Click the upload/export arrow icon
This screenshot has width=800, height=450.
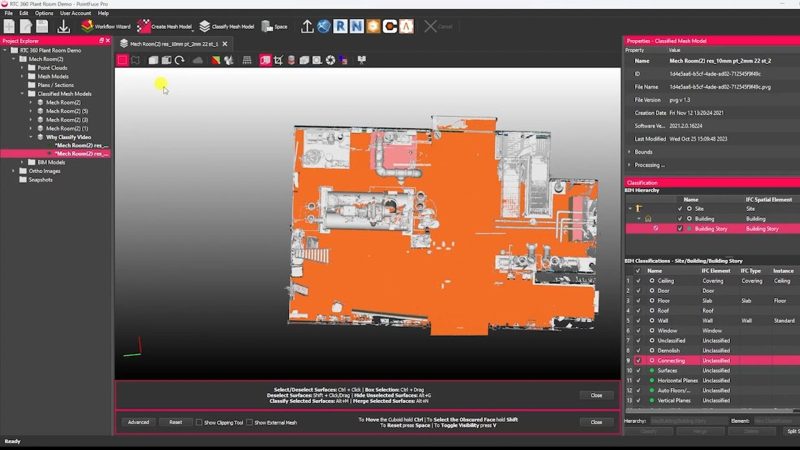pyautogui.click(x=307, y=26)
